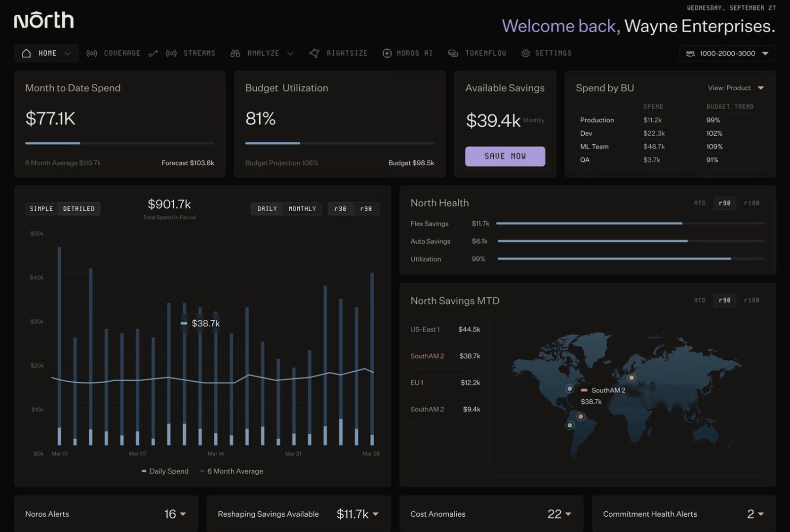
Task: Expand Noros Alerts count dropdown
Action: pos(183,514)
